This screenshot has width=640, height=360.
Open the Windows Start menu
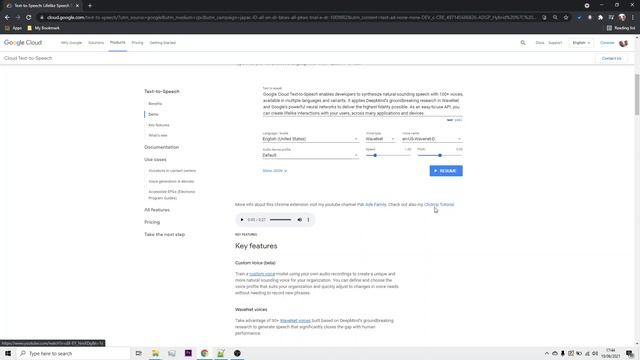(8, 353)
